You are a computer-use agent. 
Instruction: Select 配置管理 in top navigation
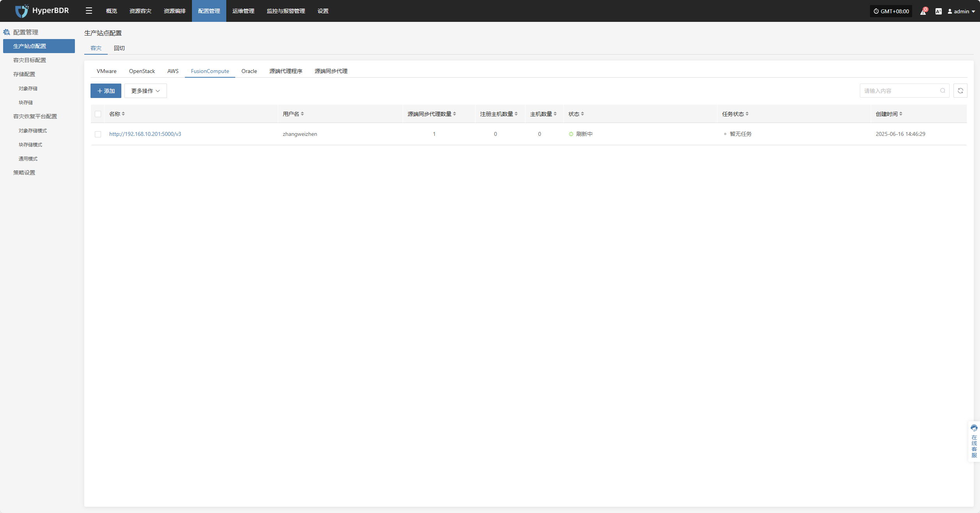tap(209, 11)
